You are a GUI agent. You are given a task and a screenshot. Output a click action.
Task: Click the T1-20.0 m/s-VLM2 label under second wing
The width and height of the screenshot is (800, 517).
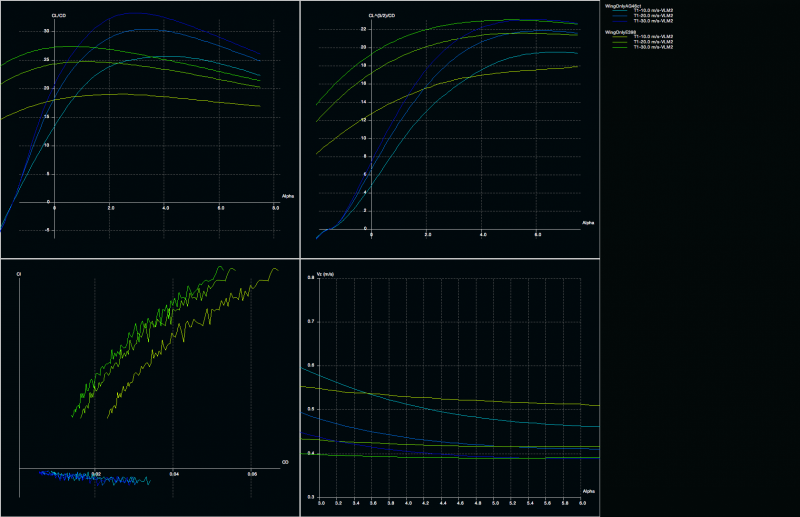pyautogui.click(x=652, y=42)
